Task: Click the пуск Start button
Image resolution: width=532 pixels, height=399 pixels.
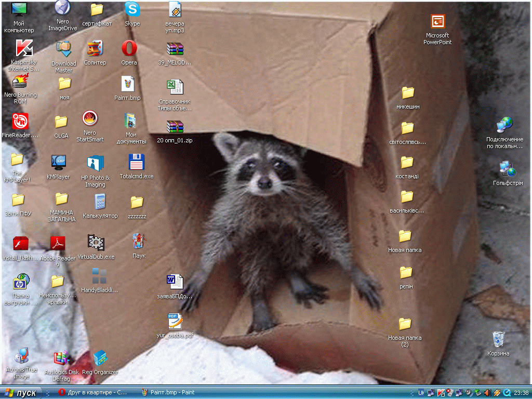Action: pos(21,393)
